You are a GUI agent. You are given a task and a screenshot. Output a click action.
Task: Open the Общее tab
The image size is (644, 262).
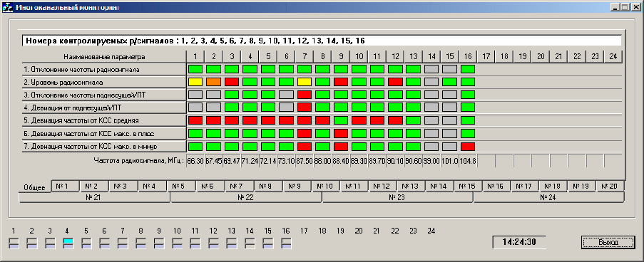[34, 188]
